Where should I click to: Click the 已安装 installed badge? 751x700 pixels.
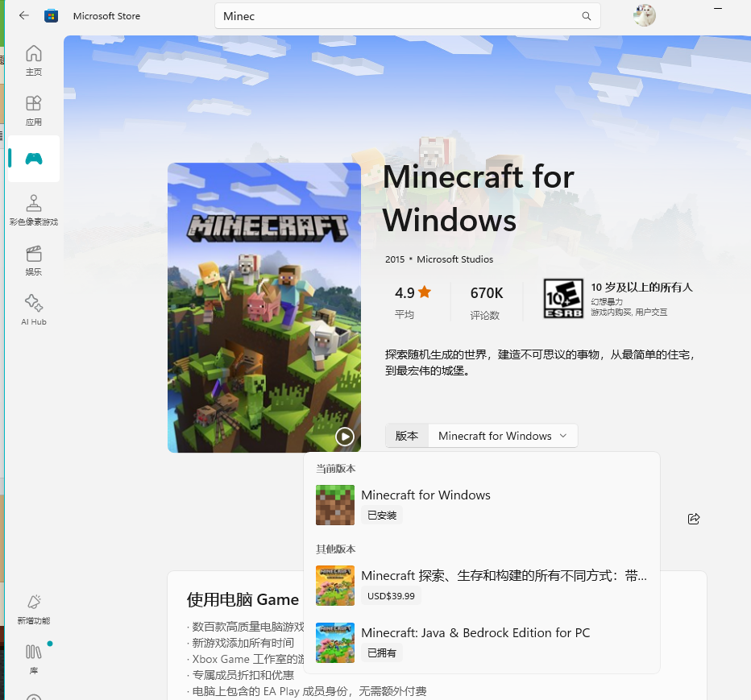point(382,516)
